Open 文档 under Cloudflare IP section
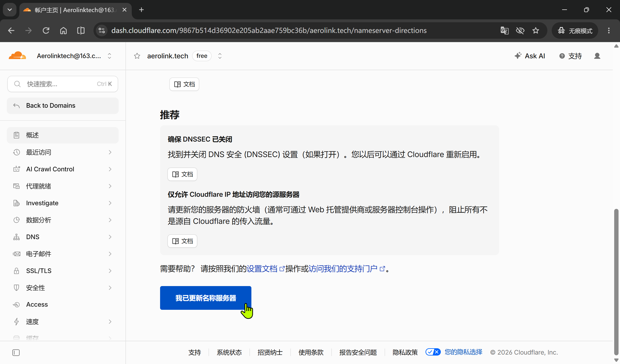The width and height of the screenshot is (620, 364). (x=182, y=241)
